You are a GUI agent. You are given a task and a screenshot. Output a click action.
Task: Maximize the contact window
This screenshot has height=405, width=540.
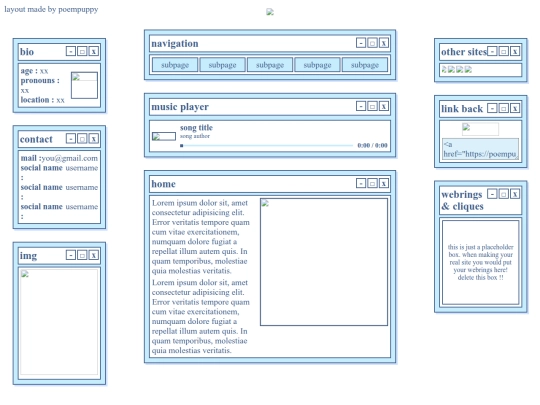click(x=82, y=139)
